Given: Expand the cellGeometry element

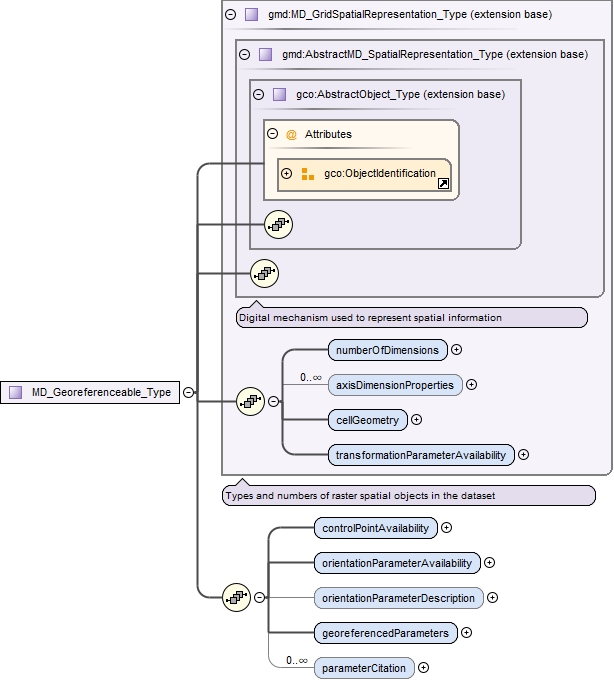Looking at the screenshot, I should tap(417, 420).
